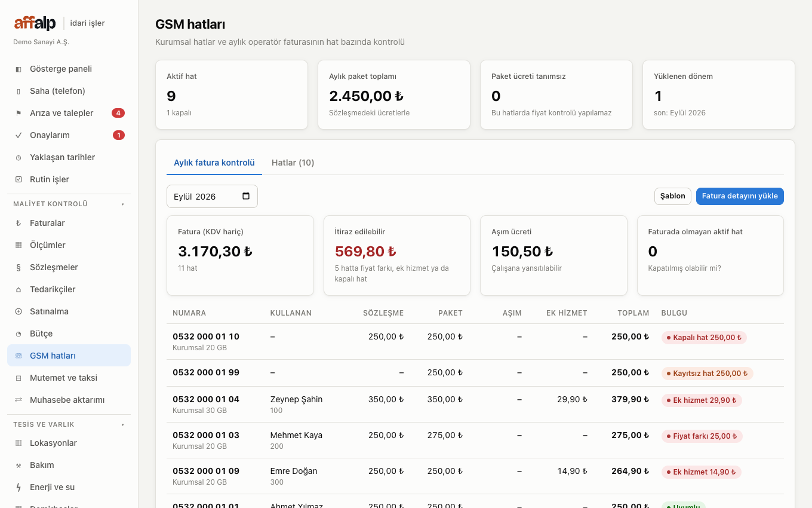
Task: Click user name Mehmet Kaya
Action: pyautogui.click(x=296, y=435)
